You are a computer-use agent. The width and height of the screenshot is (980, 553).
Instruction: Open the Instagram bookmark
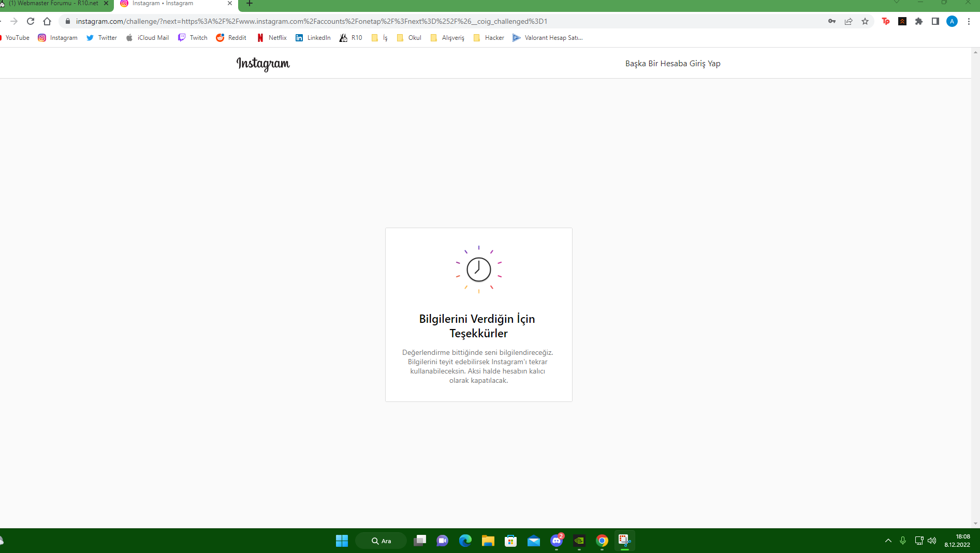57,38
